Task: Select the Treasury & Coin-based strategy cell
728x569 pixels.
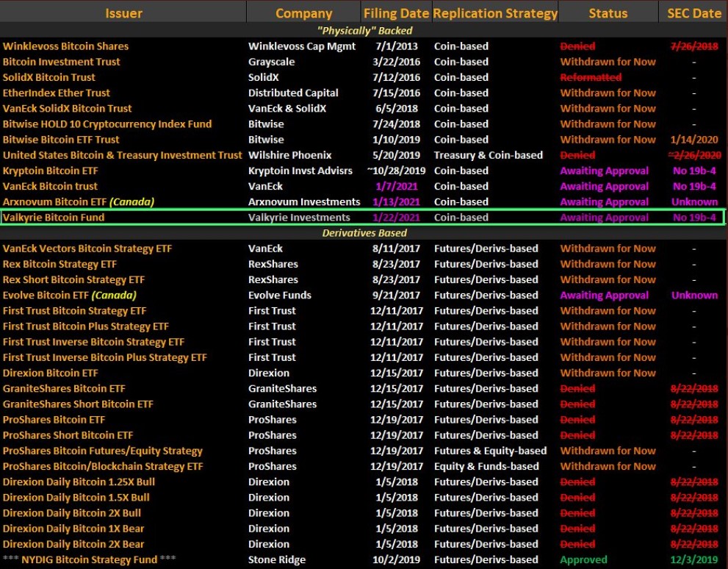Action: (487, 155)
